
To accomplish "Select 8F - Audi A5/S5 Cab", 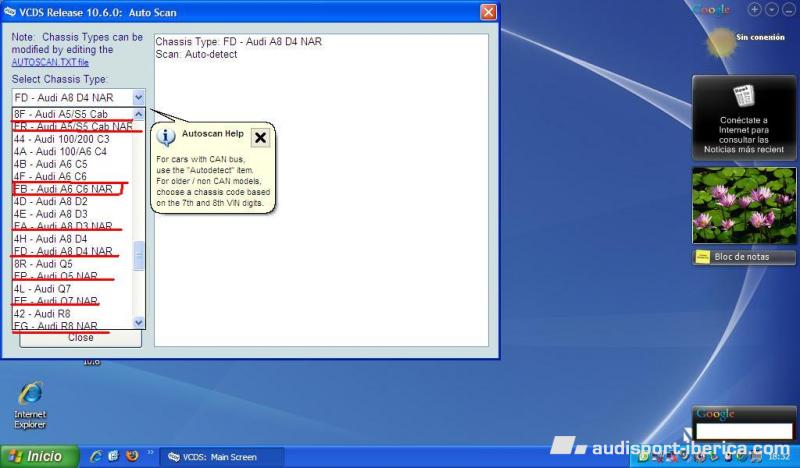I will tap(72, 114).
